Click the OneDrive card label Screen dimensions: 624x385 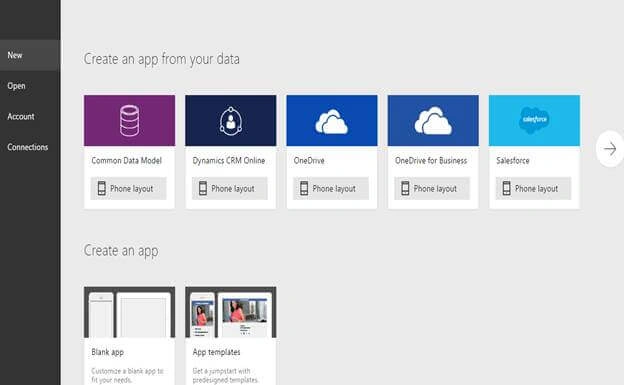click(309, 160)
